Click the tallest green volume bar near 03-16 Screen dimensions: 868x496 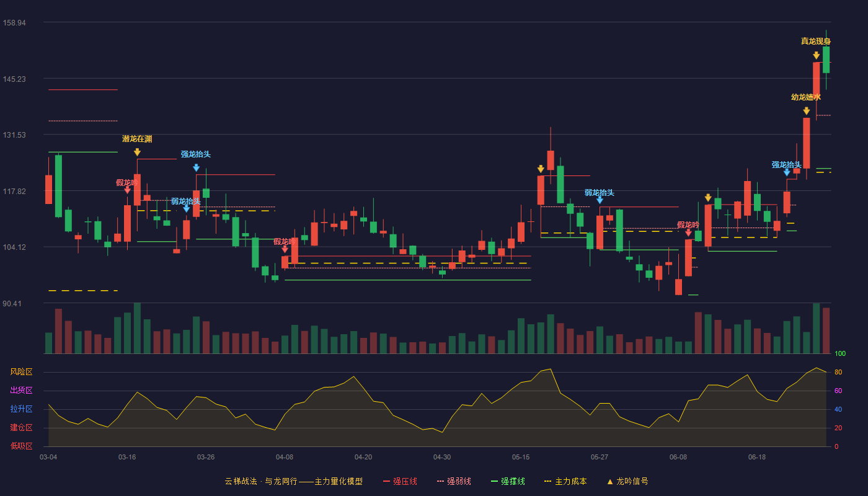point(137,328)
